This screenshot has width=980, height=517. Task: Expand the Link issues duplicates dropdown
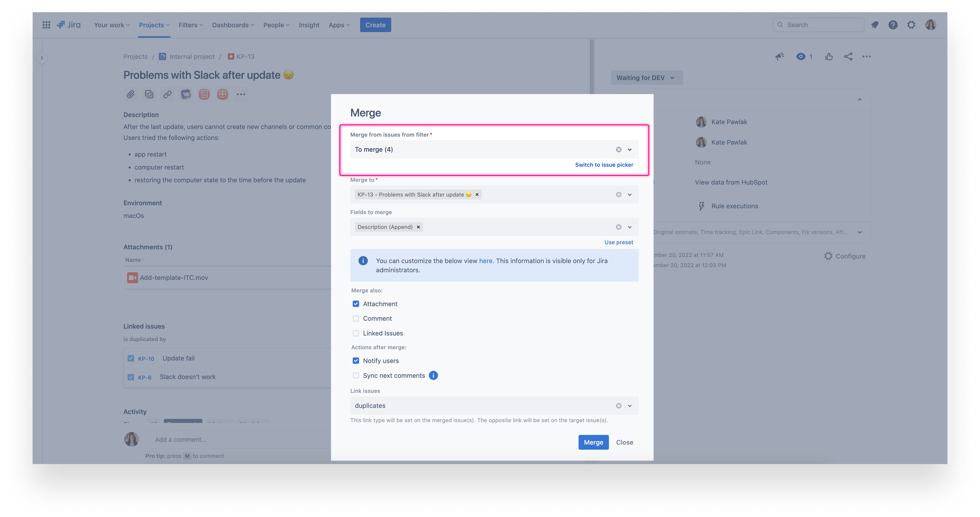tap(630, 406)
